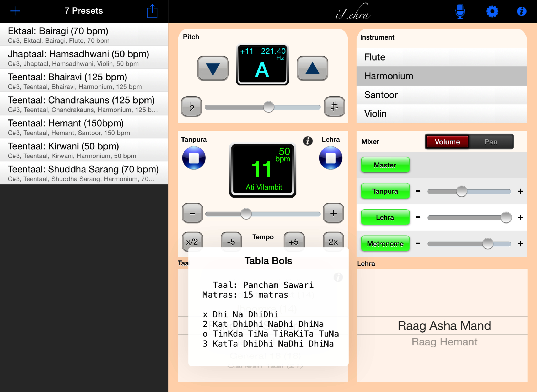Mute the Tanpura channel toggle

pos(385,191)
